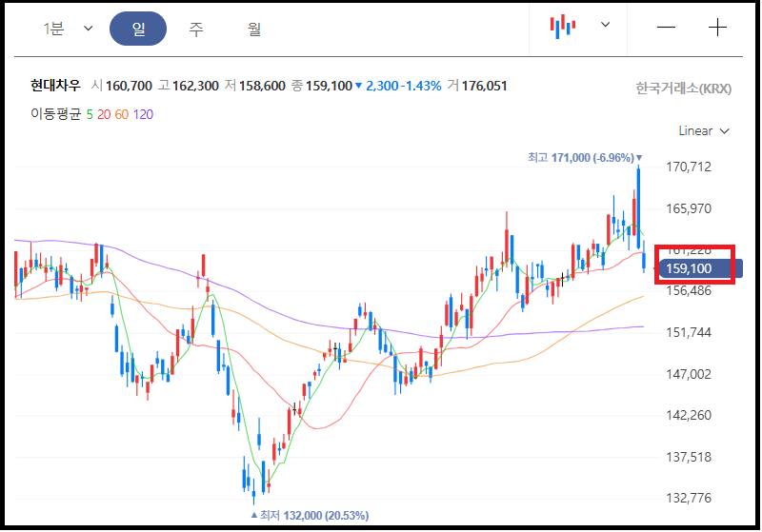Toggle the 20-day moving average

pyautogui.click(x=104, y=114)
